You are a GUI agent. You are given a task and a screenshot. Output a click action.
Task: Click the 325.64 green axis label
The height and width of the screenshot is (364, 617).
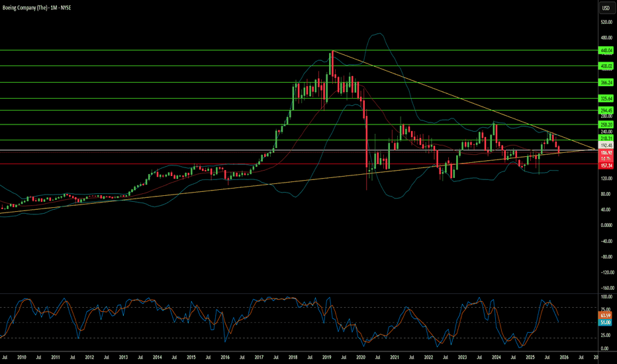606,99
